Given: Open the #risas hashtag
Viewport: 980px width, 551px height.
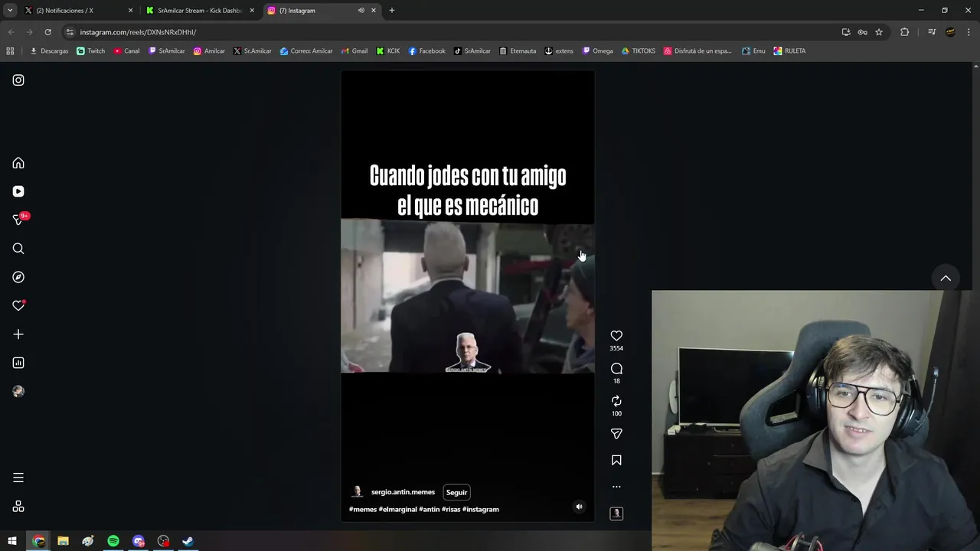Looking at the screenshot, I should coord(451,509).
